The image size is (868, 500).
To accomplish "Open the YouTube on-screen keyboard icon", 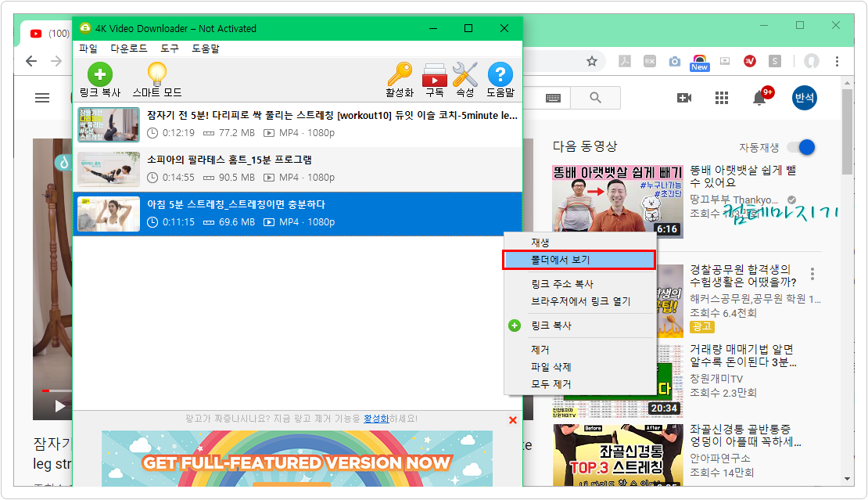I will [x=553, y=98].
